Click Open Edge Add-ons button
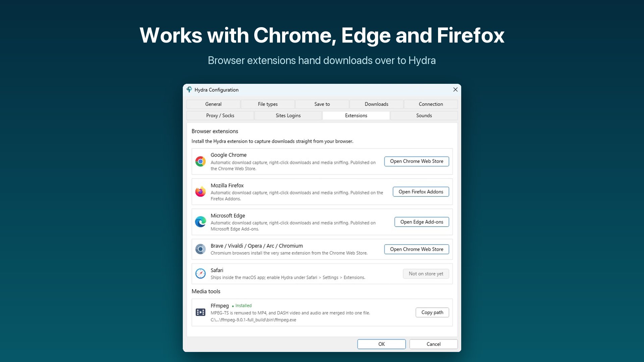 [422, 222]
